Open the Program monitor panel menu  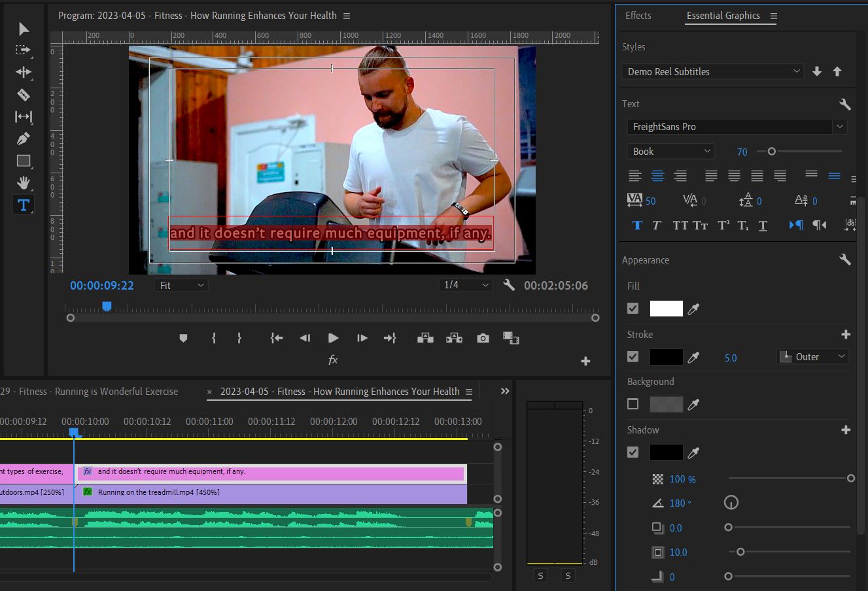pos(347,16)
